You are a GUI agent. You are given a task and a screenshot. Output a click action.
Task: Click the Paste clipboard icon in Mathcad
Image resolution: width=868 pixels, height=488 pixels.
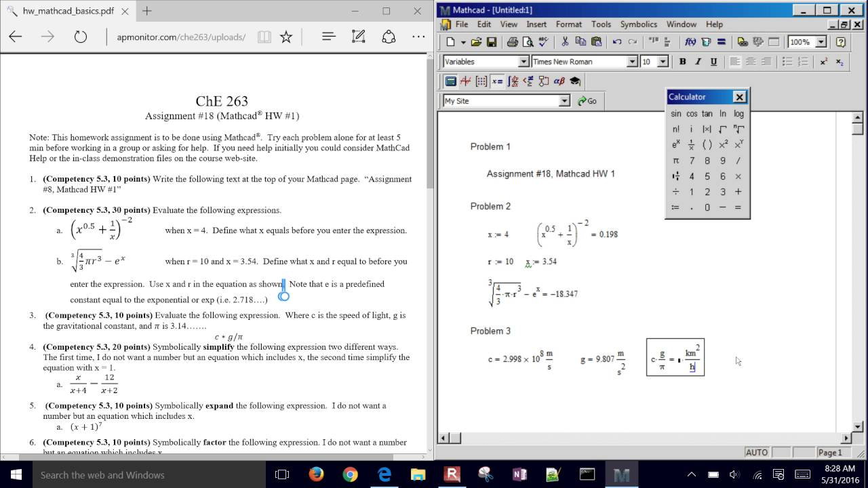(x=596, y=42)
